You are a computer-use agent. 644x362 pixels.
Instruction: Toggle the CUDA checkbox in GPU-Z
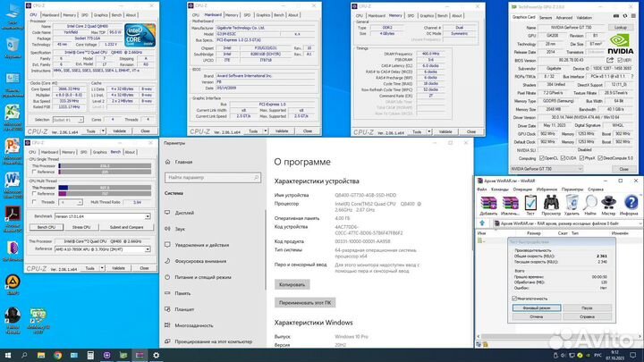click(x=563, y=158)
